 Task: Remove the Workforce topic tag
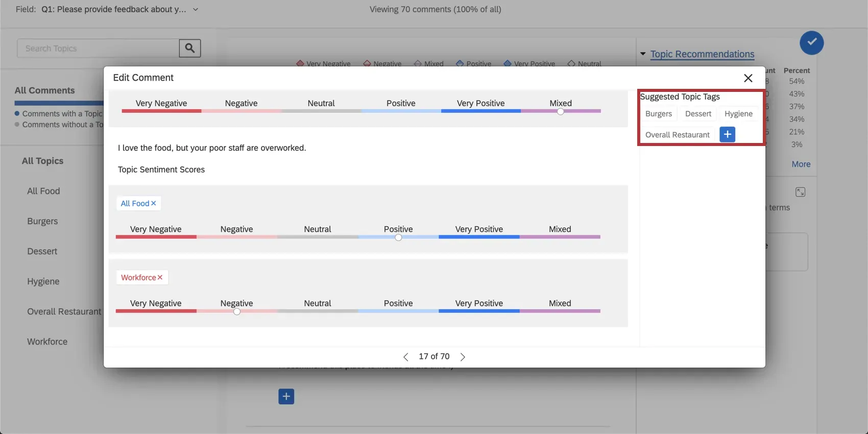pyautogui.click(x=160, y=277)
